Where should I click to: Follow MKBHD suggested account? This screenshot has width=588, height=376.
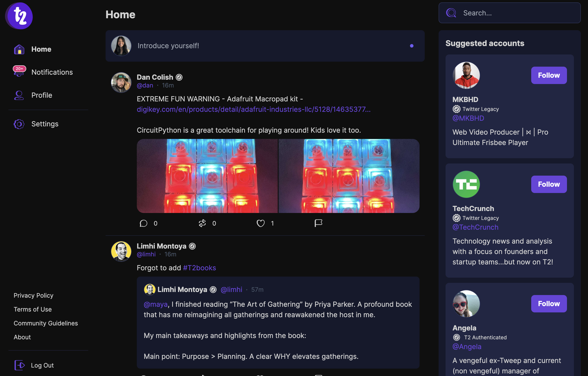tap(549, 75)
